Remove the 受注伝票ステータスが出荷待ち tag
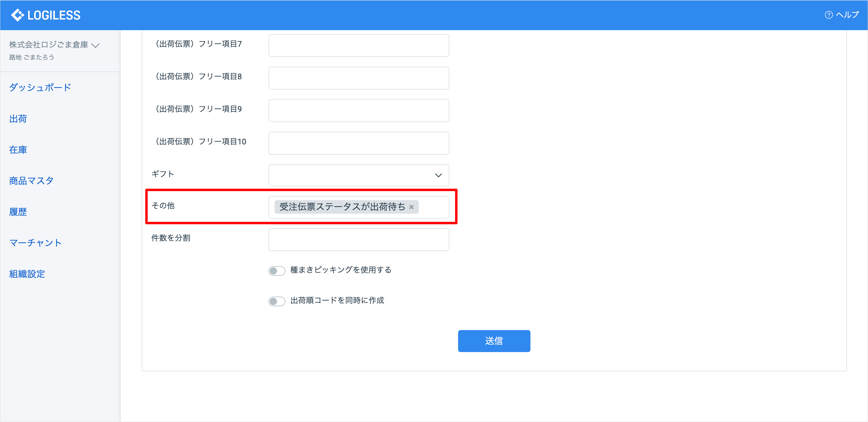The height and width of the screenshot is (422, 868). click(x=411, y=207)
